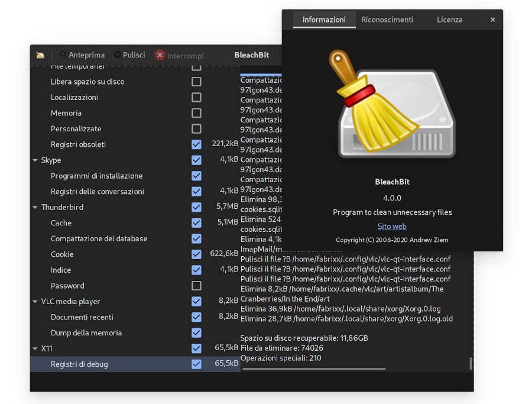This screenshot has height=404, width=532.
Task: Uncheck the Thunderbird Cache checkbox
Action: coord(196,223)
